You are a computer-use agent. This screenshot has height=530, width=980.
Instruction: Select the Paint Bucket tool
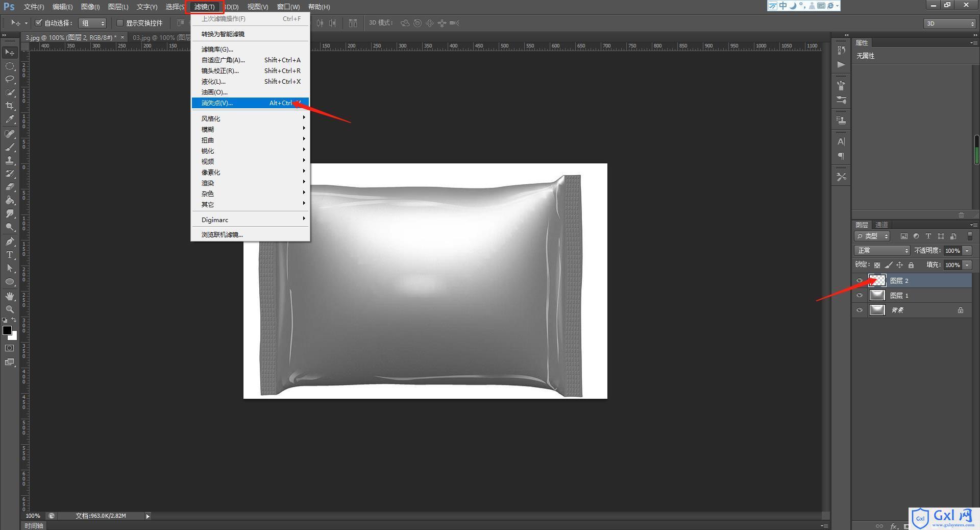[10, 200]
